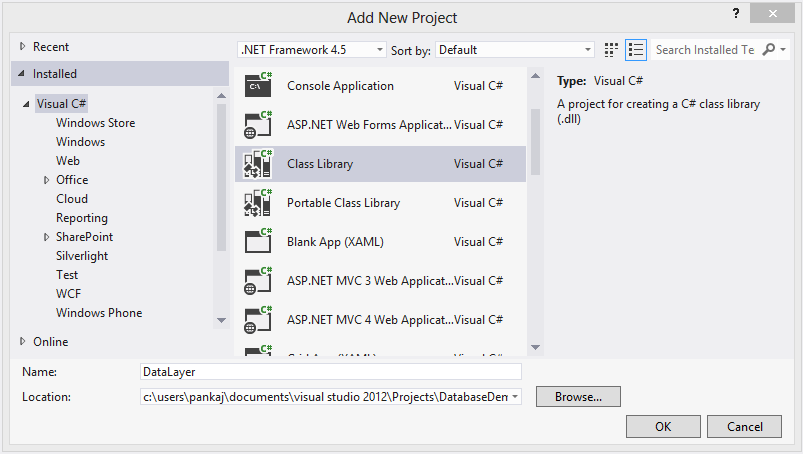The height and width of the screenshot is (454, 803).
Task: Select the ASP.NET MVC 3 Web Application text
Action: [x=370, y=281]
